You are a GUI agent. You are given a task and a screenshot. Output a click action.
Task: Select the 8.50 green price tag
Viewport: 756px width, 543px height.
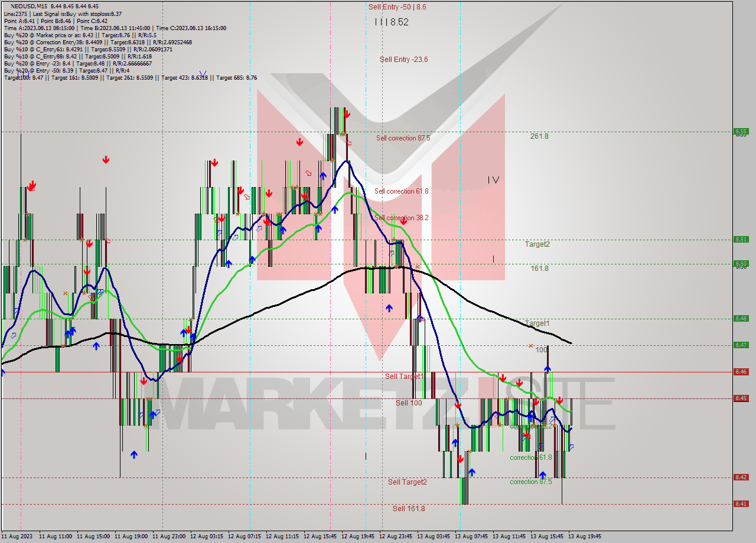(x=741, y=263)
